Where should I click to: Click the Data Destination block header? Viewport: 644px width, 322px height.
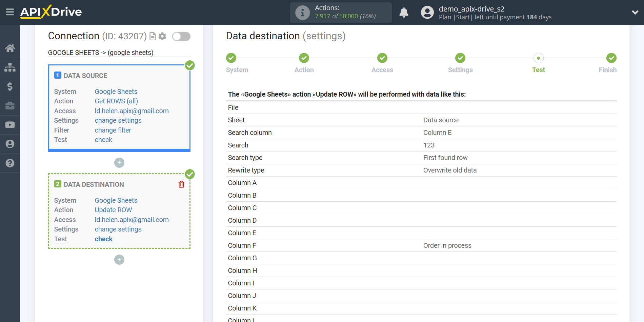pyautogui.click(x=94, y=184)
